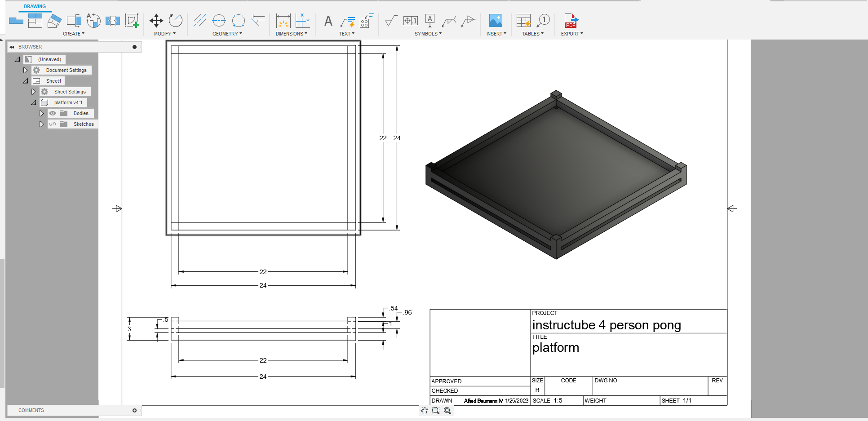This screenshot has width=868, height=421.
Task: Open the Center Mark geometry tool
Action: [x=219, y=21]
